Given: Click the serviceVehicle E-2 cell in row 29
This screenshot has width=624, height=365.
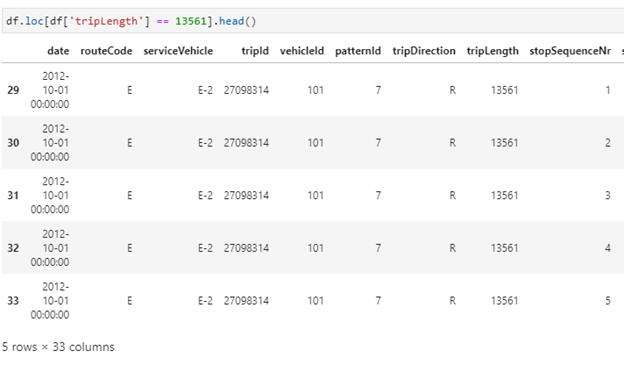Looking at the screenshot, I should 205,90.
